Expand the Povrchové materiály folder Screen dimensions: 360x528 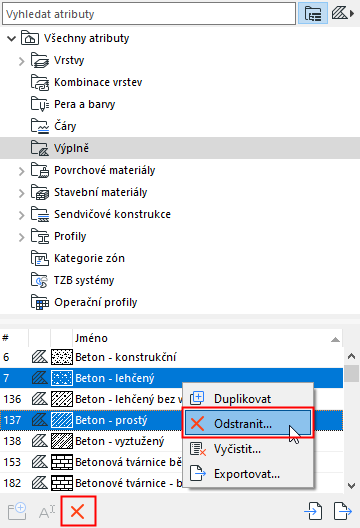tap(22, 171)
